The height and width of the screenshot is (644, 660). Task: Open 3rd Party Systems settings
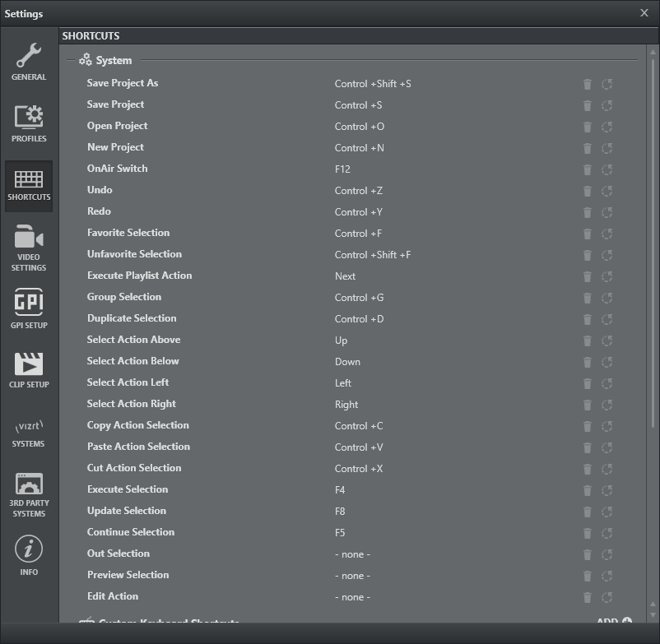[29, 495]
